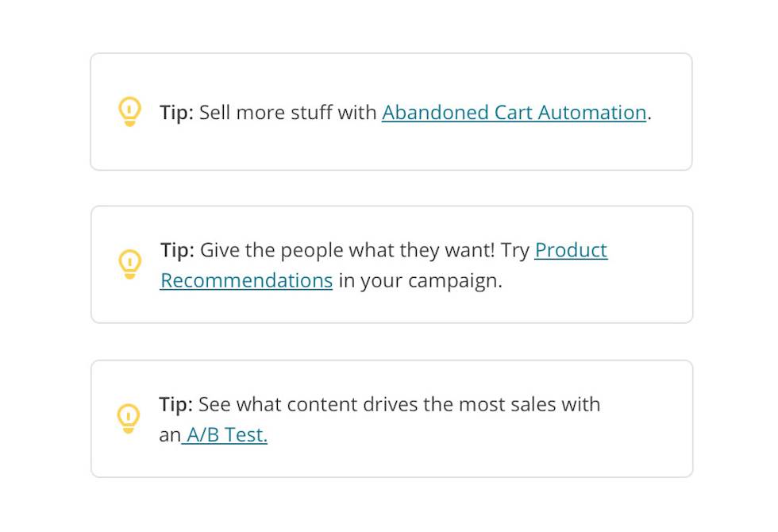
Task: Click the "in your campaign." text
Action: click(x=420, y=281)
